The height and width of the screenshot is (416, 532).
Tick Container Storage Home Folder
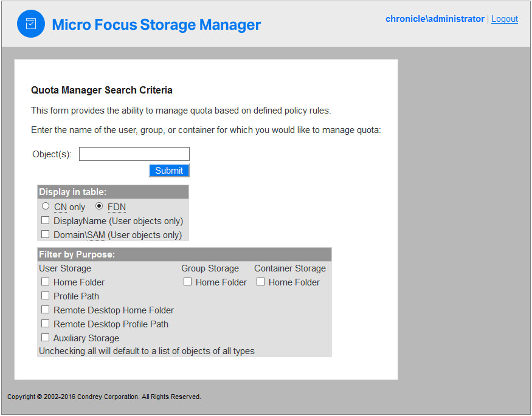261,282
